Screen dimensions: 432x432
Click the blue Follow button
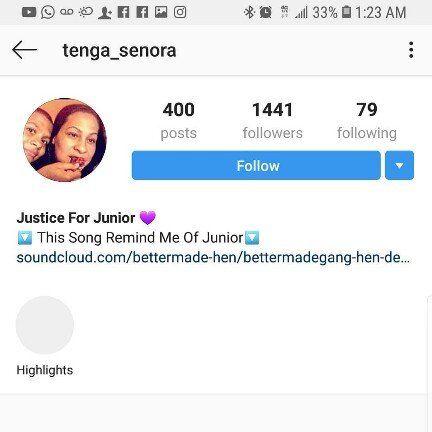click(256, 165)
